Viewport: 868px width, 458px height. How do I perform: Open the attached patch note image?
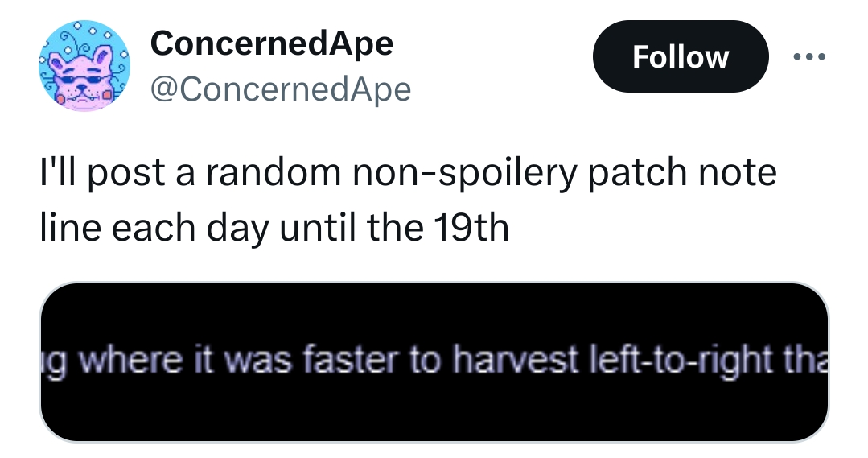(x=434, y=362)
